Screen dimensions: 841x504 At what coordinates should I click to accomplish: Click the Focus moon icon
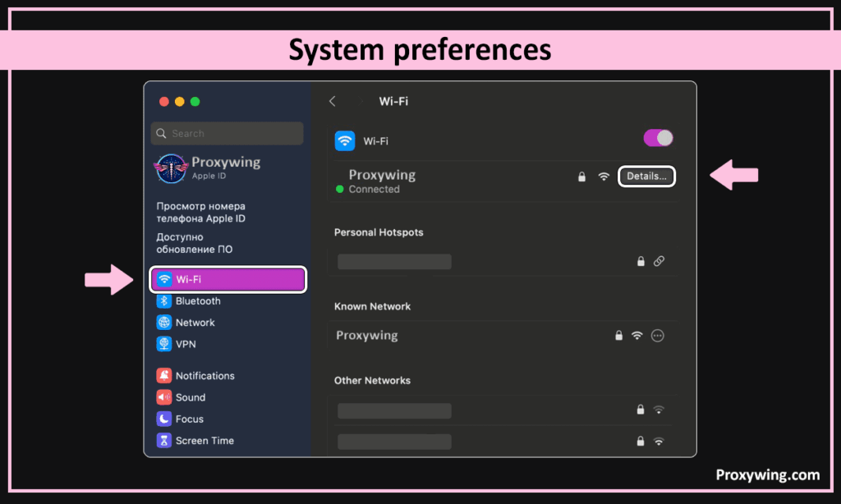click(163, 419)
